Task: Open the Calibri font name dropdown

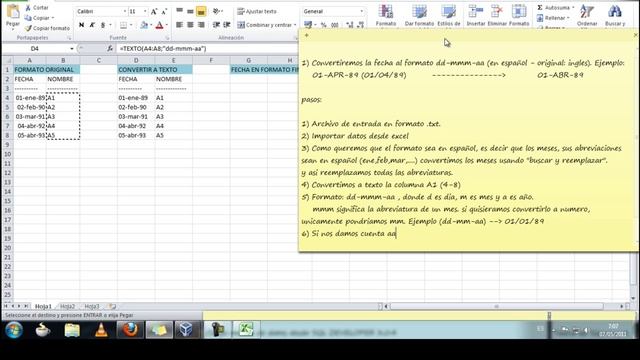Action: pyautogui.click(x=124, y=11)
